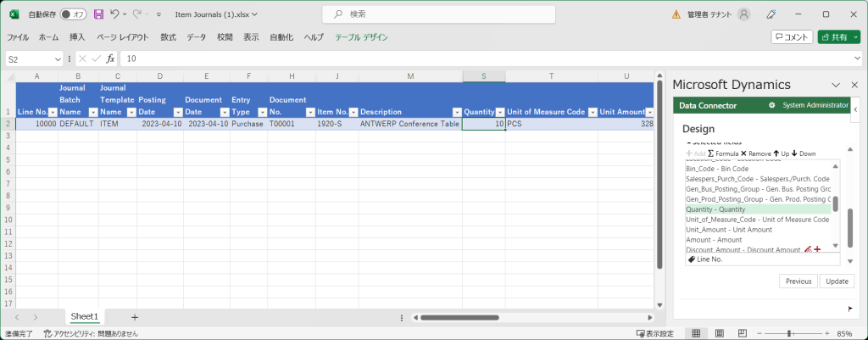Open the 表示 ribbon tab
The width and height of the screenshot is (868, 340).
pyautogui.click(x=251, y=37)
